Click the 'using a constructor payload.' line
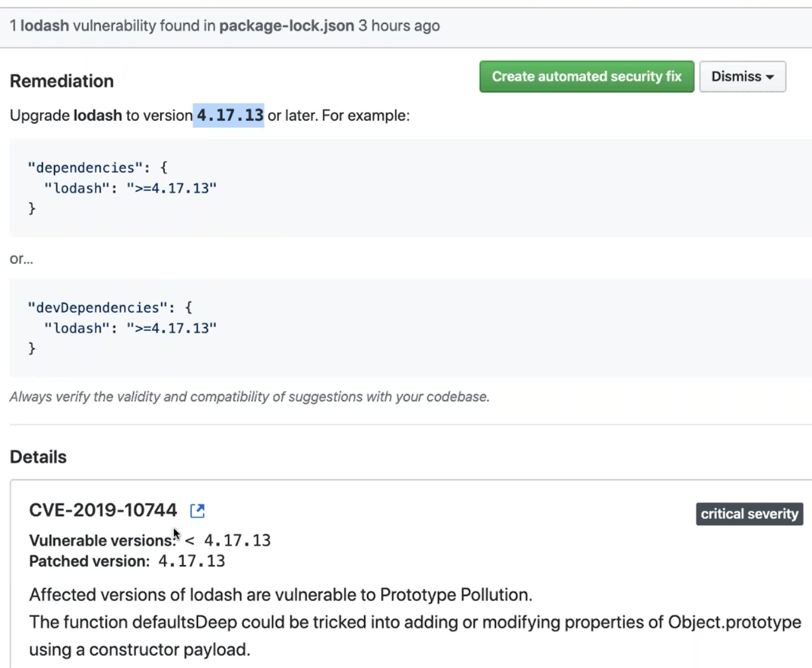 [x=140, y=650]
